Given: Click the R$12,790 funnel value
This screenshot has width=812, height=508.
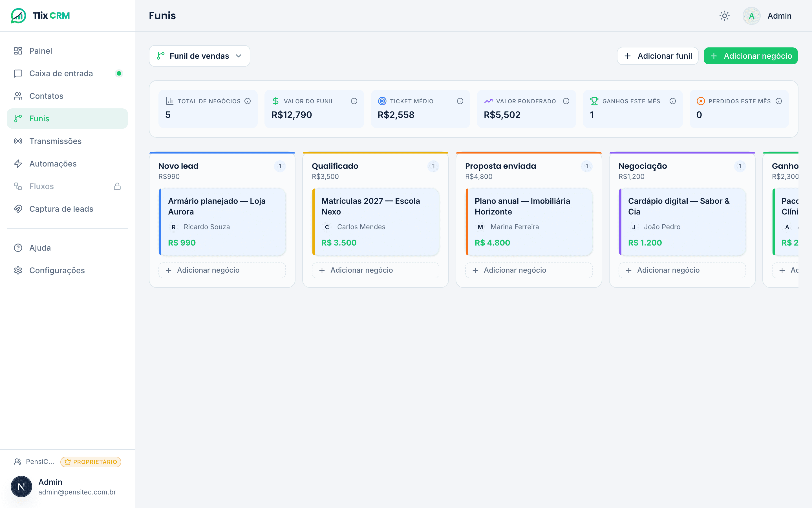Looking at the screenshot, I should tap(292, 115).
